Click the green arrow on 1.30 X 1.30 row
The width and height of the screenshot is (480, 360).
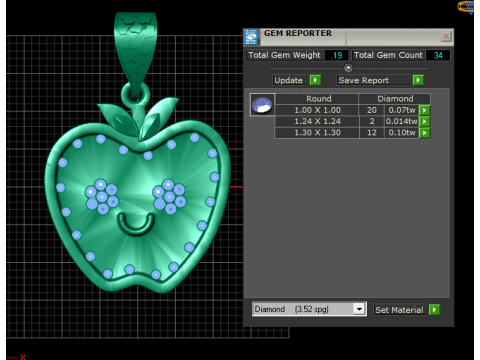pos(424,133)
